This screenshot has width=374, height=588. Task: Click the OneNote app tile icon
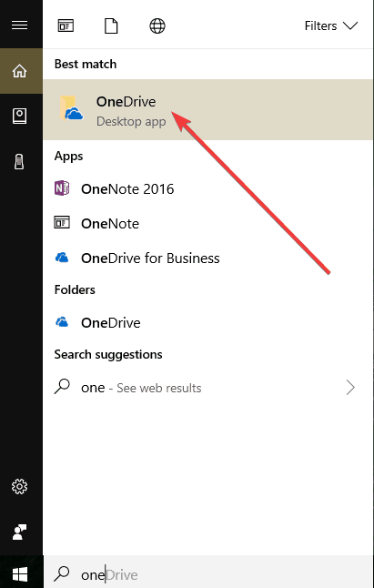[x=62, y=222]
